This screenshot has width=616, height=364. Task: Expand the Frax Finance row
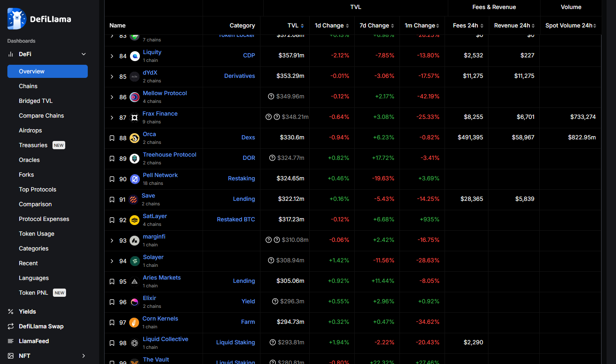112,118
